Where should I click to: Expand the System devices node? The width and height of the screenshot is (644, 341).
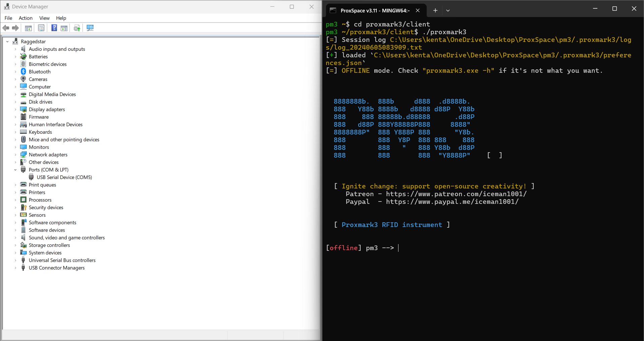(x=15, y=253)
